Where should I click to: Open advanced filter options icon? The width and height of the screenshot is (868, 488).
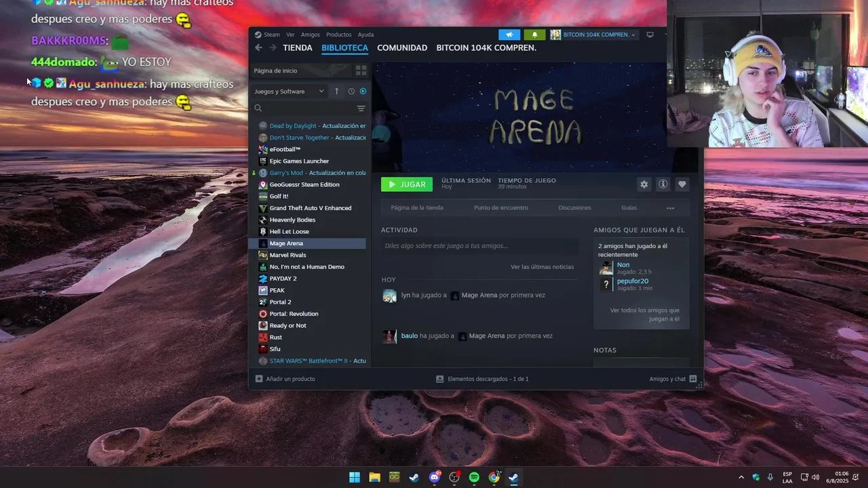[x=361, y=108]
